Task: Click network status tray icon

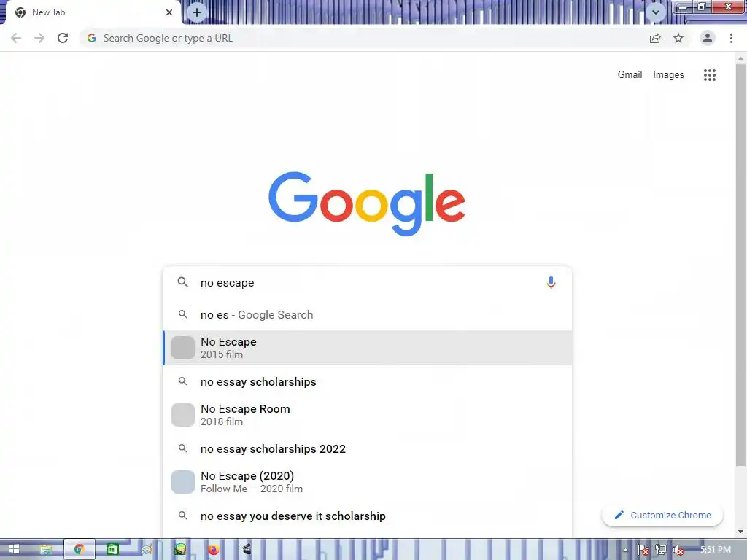Action: 661,551
